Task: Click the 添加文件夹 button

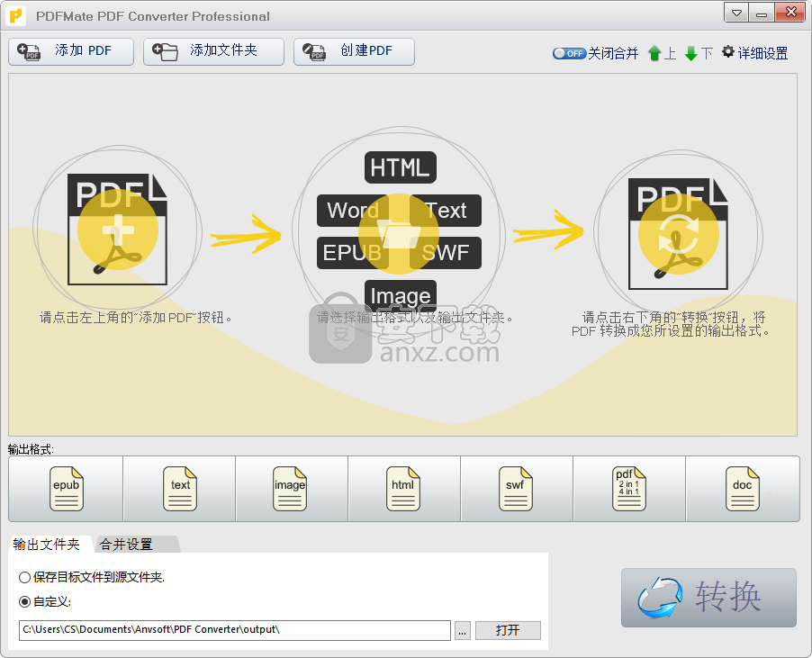Action: [213, 51]
